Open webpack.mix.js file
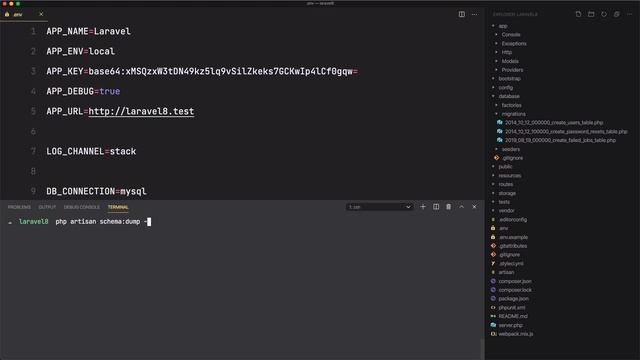640x360 pixels. click(x=516, y=334)
